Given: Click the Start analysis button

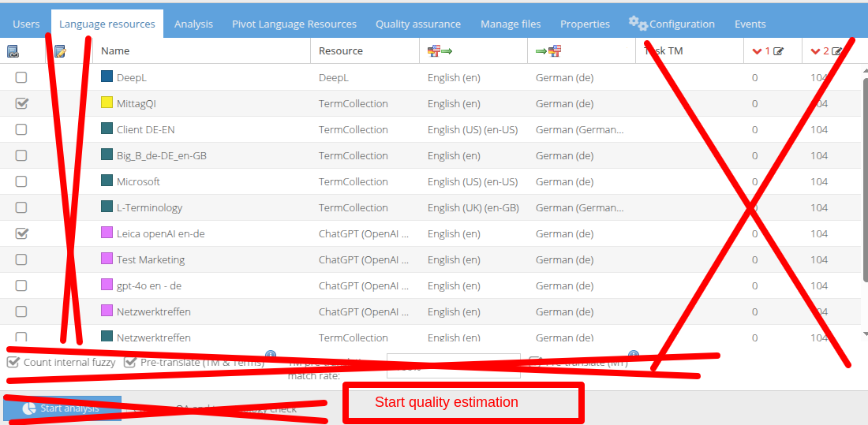Looking at the screenshot, I should click(62, 408).
